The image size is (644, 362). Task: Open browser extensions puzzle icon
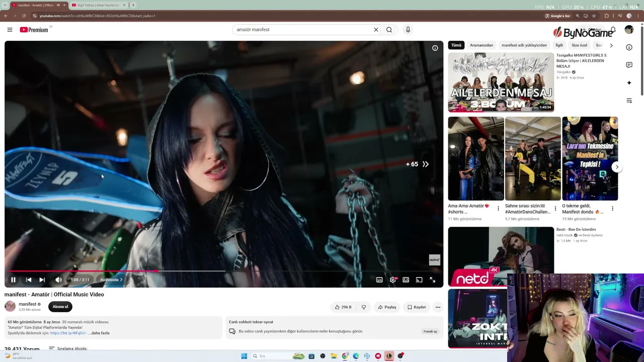tap(607, 16)
